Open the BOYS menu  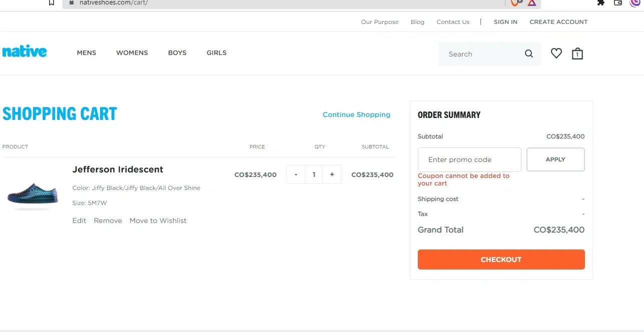coord(177,52)
